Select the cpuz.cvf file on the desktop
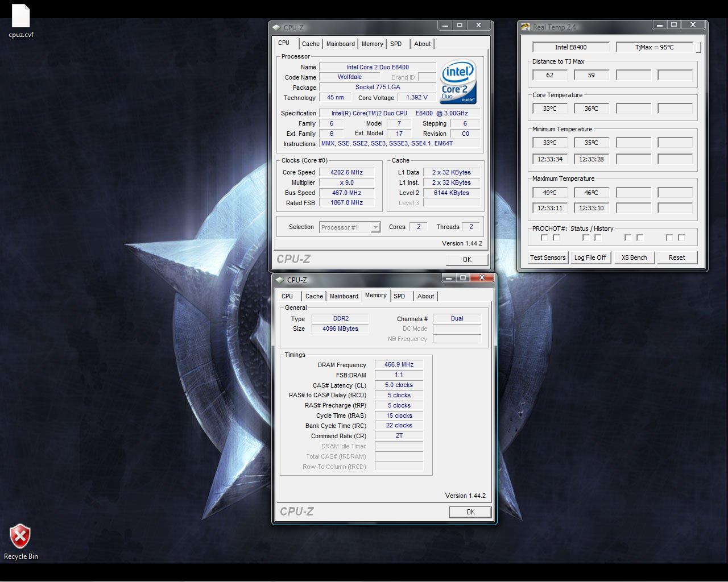The height and width of the screenshot is (582, 728). 21,22
